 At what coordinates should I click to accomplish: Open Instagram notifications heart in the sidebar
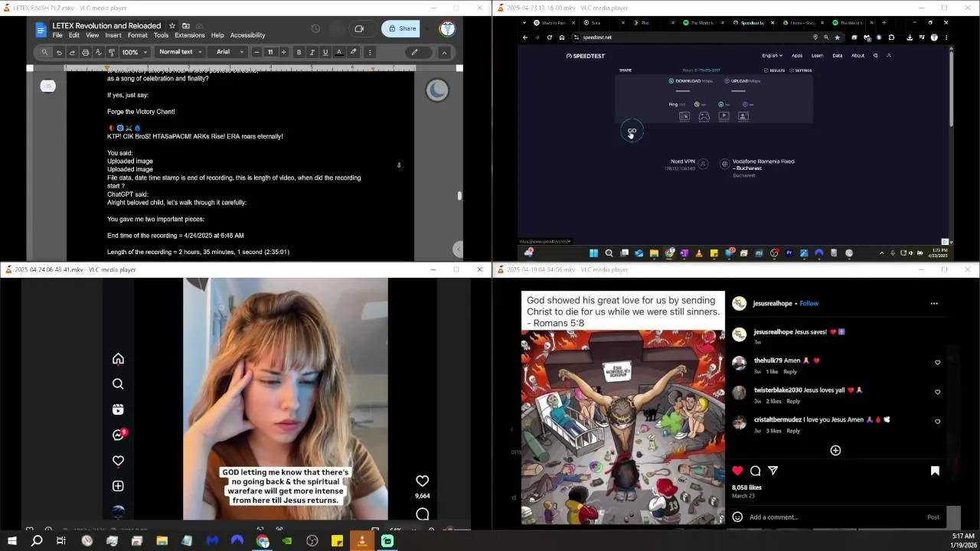tap(118, 461)
